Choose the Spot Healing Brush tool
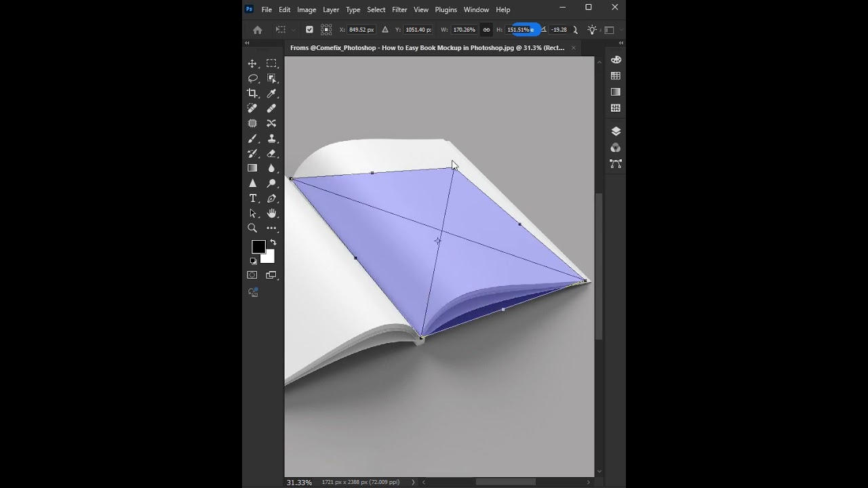Screen dimensions: 868x488 coord(252,108)
